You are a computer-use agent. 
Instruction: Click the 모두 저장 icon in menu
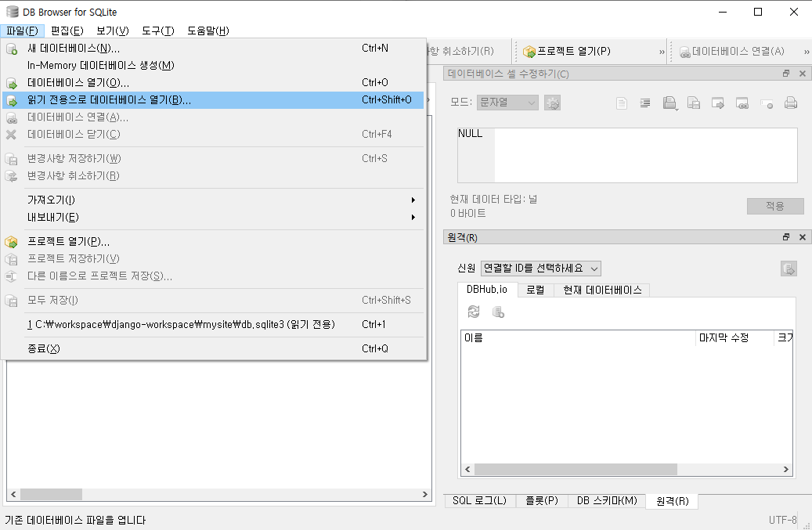click(x=12, y=300)
